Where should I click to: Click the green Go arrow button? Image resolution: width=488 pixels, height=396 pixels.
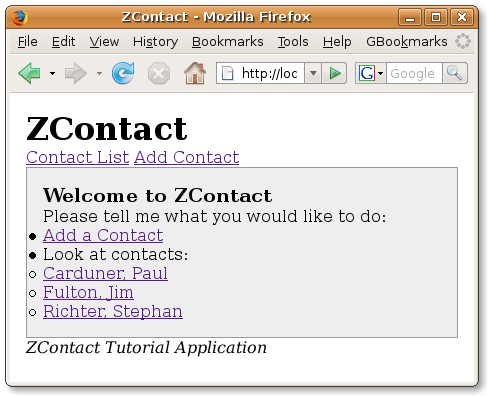(x=334, y=73)
